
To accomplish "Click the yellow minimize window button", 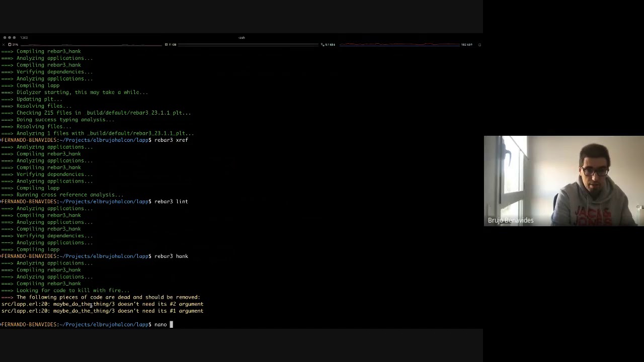I will (10, 38).
